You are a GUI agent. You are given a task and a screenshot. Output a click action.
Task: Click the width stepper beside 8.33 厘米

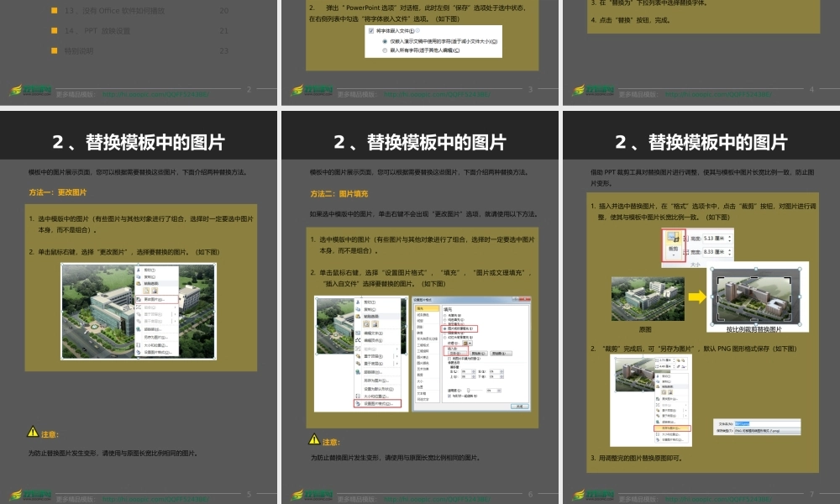729,252
